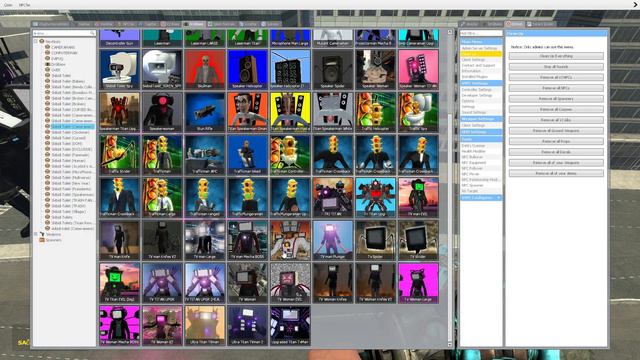Viewport: 640px width, 360px height.
Task: Choose the Traffic Strider icon
Action: point(120,155)
